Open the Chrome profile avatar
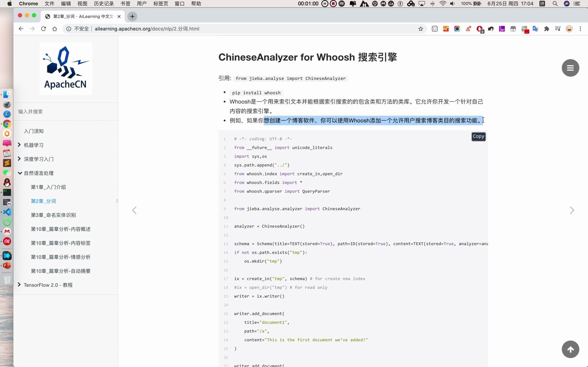The height and width of the screenshot is (367, 588). (x=569, y=29)
